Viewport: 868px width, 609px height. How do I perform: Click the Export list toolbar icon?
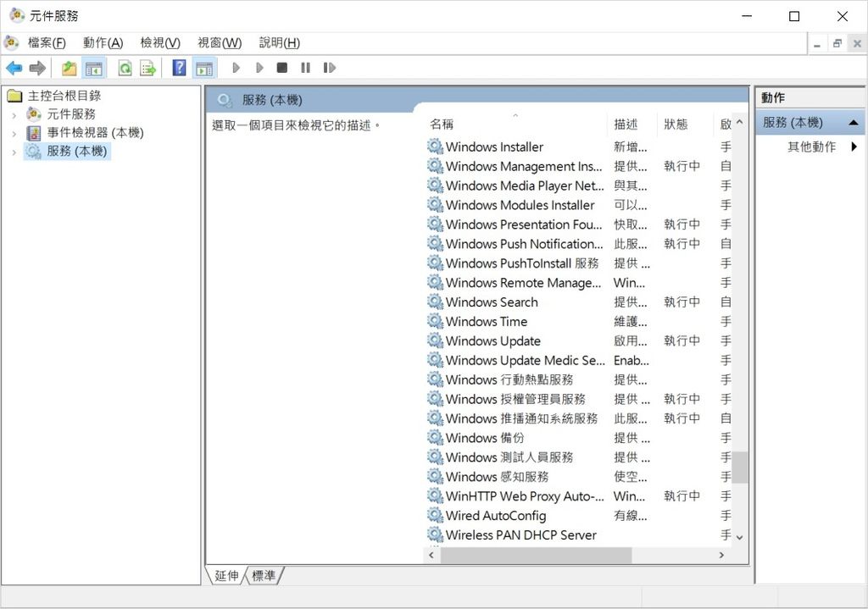[x=148, y=68]
